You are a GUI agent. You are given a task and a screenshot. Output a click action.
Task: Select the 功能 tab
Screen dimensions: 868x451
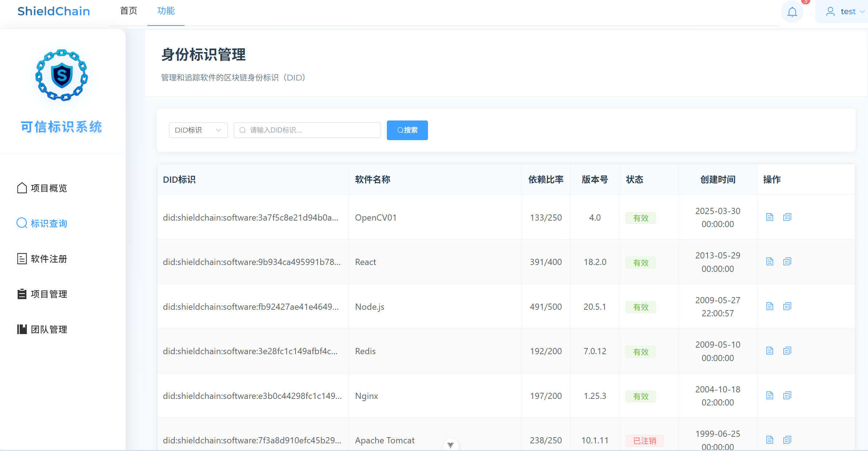(x=166, y=11)
